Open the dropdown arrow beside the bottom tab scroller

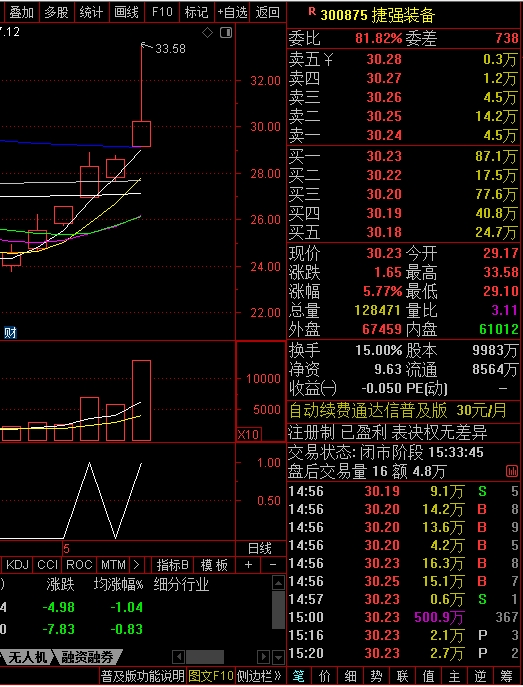pos(278,657)
